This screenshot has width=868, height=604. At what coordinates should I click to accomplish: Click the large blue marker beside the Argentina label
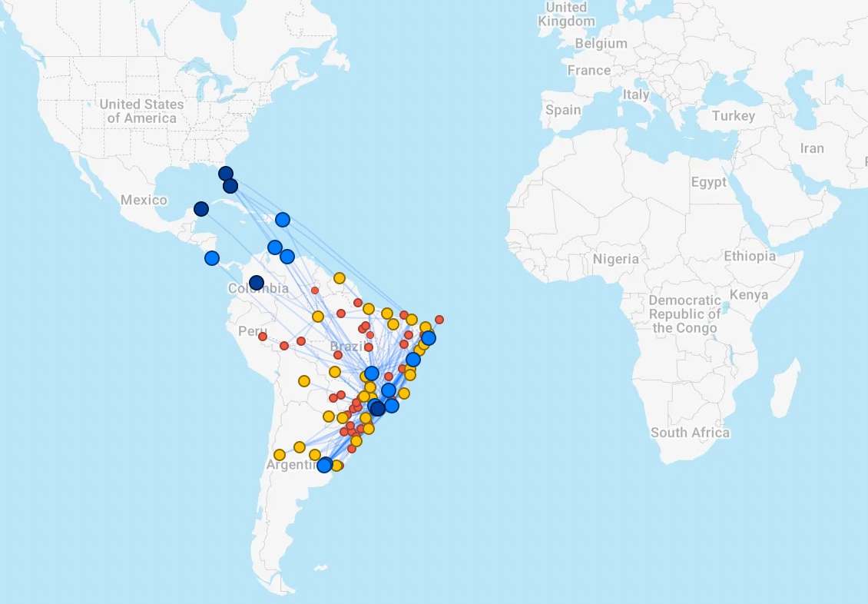(325, 465)
